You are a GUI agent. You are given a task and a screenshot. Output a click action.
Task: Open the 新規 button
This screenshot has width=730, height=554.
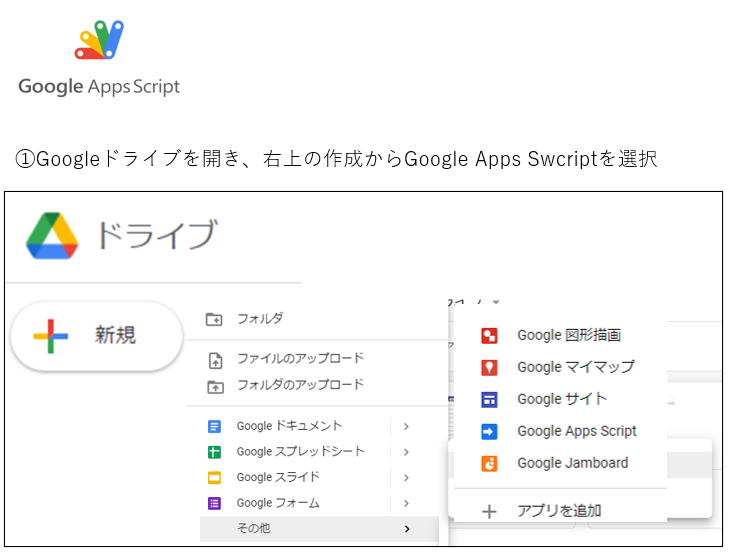point(97,336)
